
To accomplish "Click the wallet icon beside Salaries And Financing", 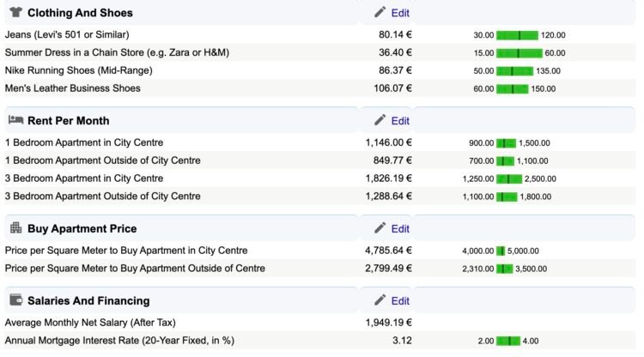I will click(15, 300).
